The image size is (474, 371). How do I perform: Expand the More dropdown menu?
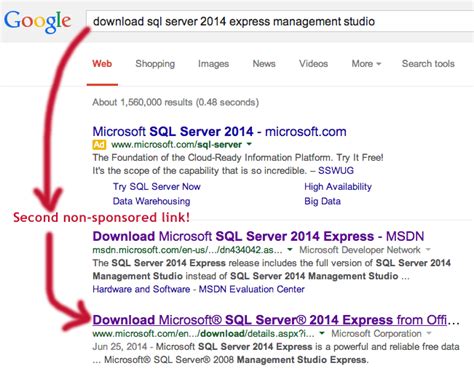pos(366,64)
